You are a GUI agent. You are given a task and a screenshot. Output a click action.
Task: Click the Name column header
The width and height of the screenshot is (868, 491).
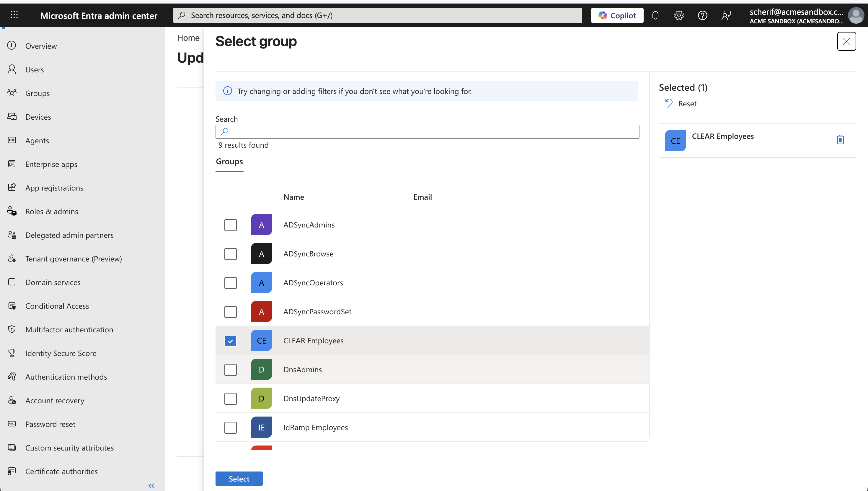[293, 197]
